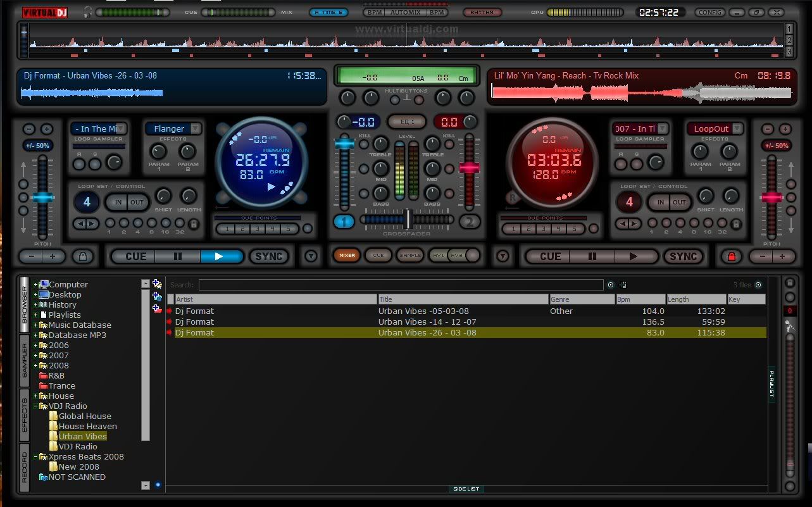Click the left deck SYNC button
Screen dimensions: 812x507
click(x=269, y=256)
